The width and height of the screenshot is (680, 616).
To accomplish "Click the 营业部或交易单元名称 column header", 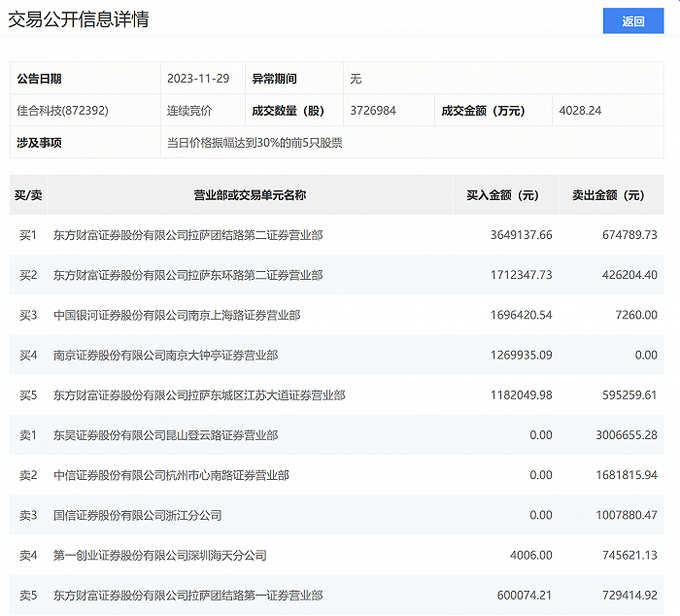I will pos(250,195).
